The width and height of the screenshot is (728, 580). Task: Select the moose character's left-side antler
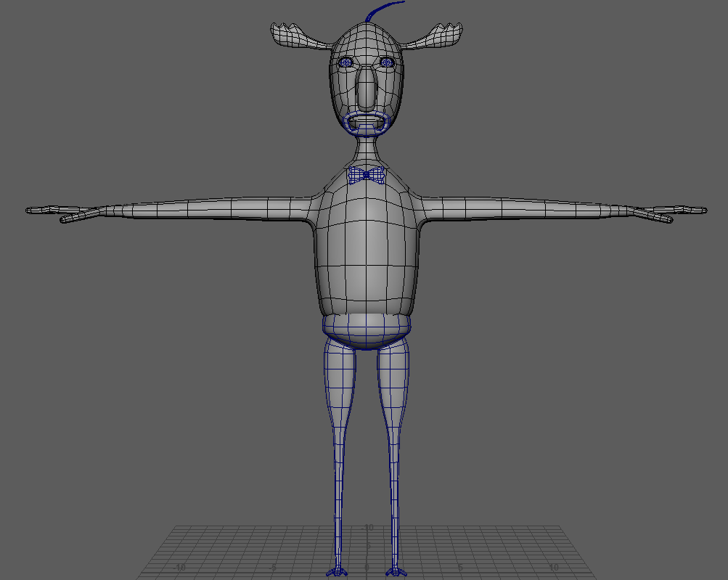[298, 36]
